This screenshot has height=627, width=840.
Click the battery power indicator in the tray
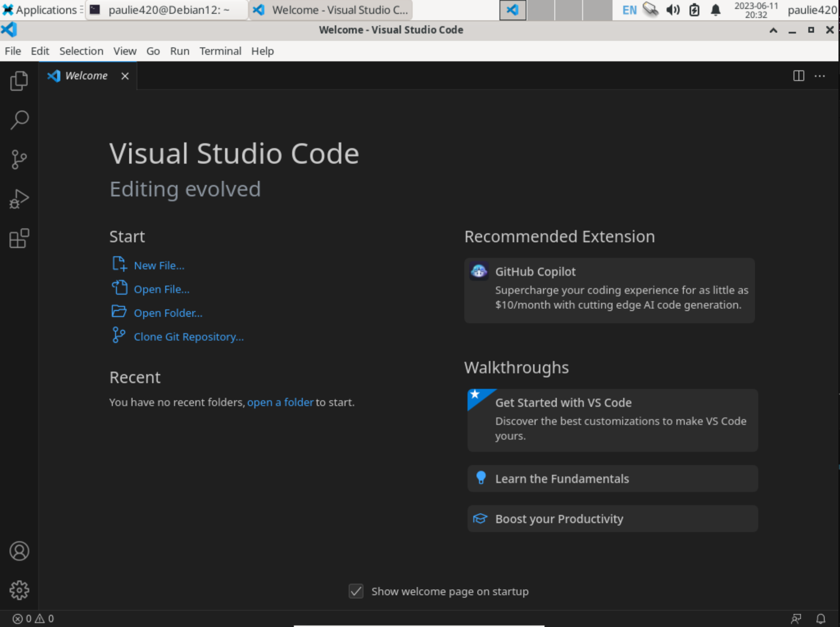pyautogui.click(x=694, y=10)
